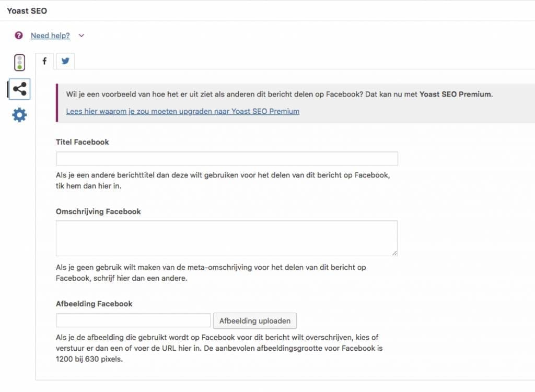Select the social share icon tab
The image size is (535, 392).
click(x=19, y=89)
